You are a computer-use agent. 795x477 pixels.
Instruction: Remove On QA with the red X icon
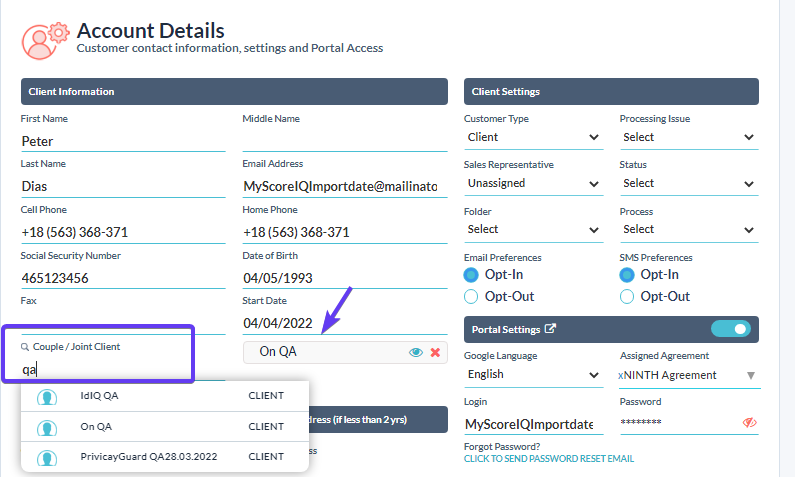click(435, 352)
